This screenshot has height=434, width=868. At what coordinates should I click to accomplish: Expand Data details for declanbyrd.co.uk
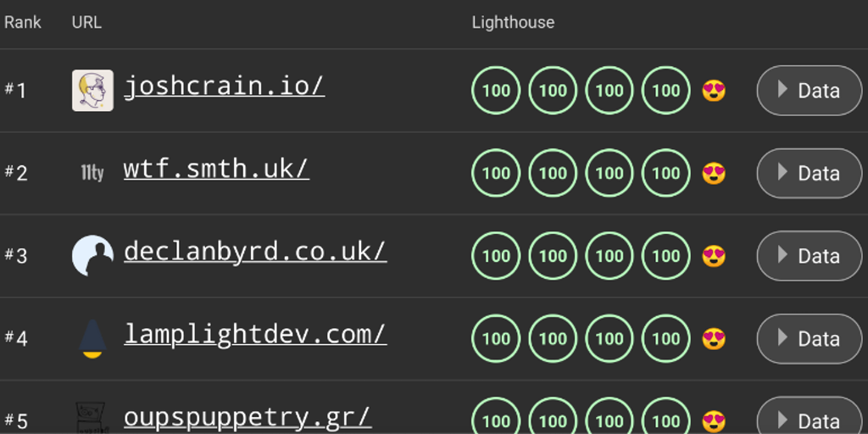[x=809, y=256]
